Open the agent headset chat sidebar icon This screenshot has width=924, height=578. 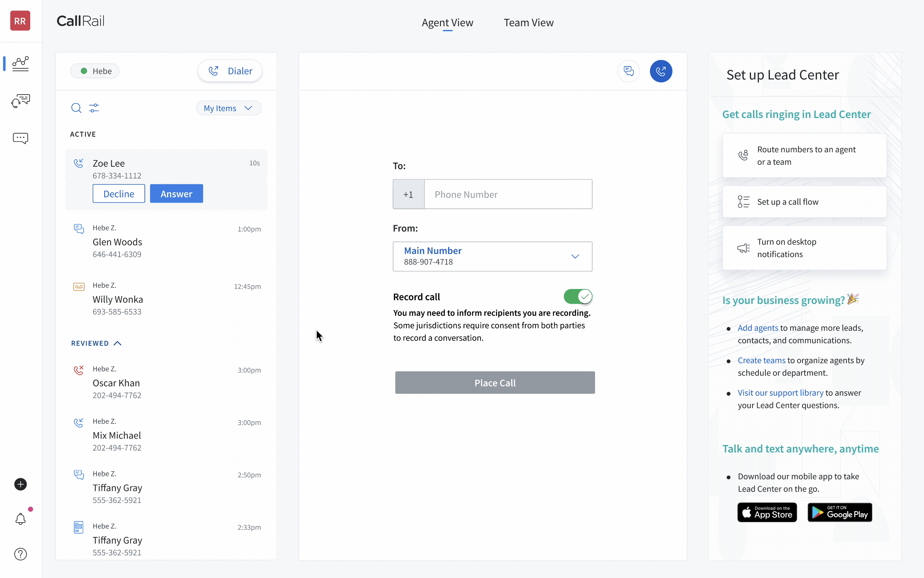[x=21, y=101]
